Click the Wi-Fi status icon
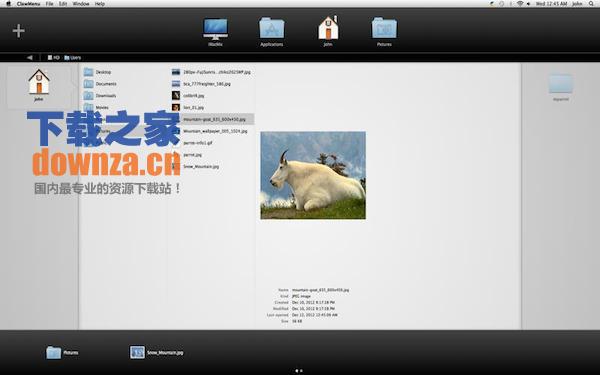 520,3
